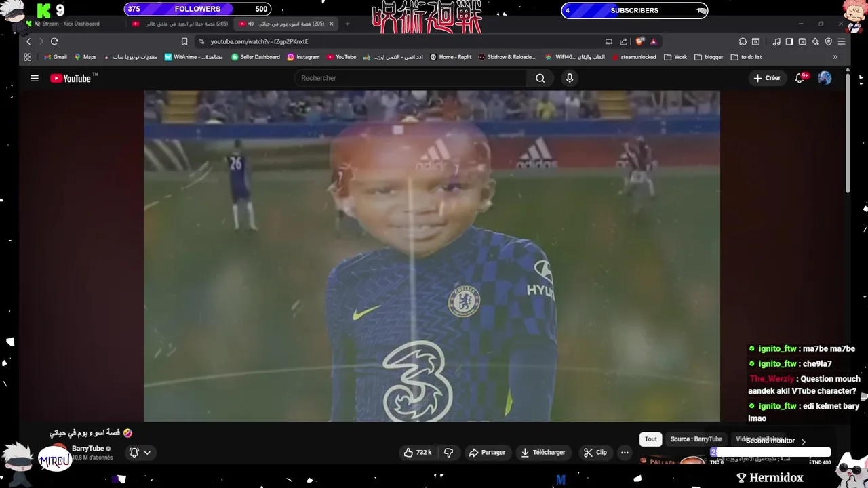Viewport: 868px width, 488px height.
Task: Click the youtube.com address bar URL
Action: [x=259, y=41]
